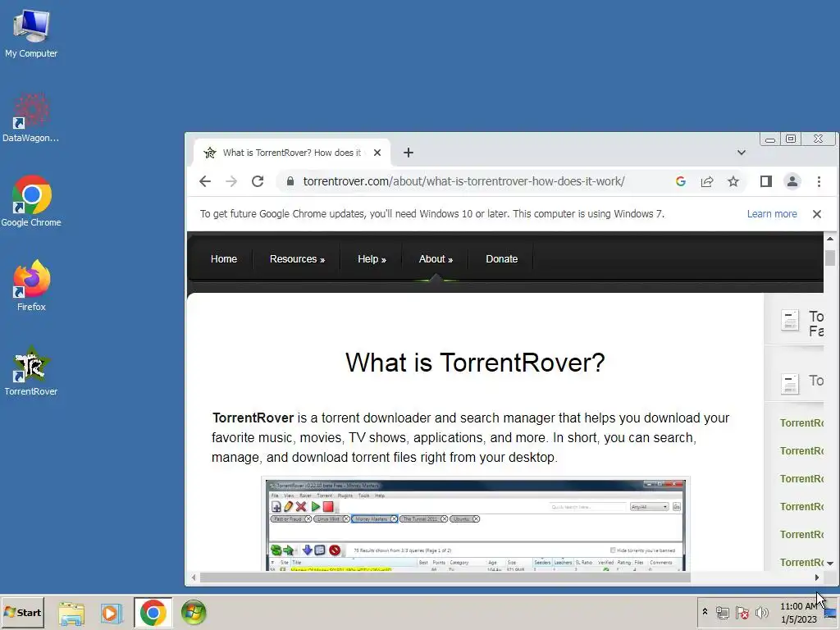Close the TorrentRover tab
Image resolution: width=840 pixels, height=630 pixels.
(377, 153)
